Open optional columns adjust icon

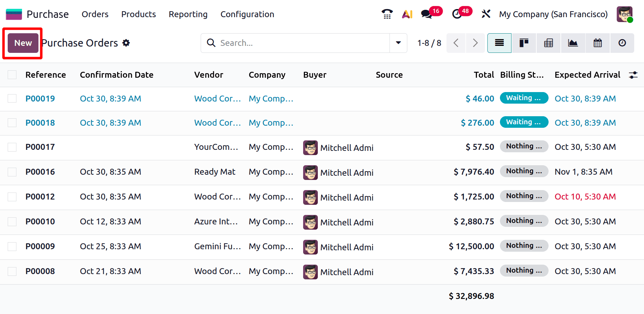click(633, 75)
